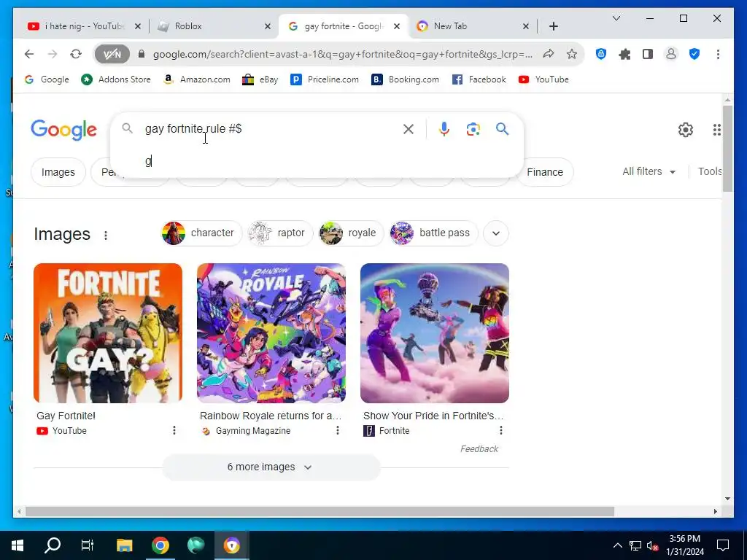Open Chrome from the taskbar

click(160, 545)
